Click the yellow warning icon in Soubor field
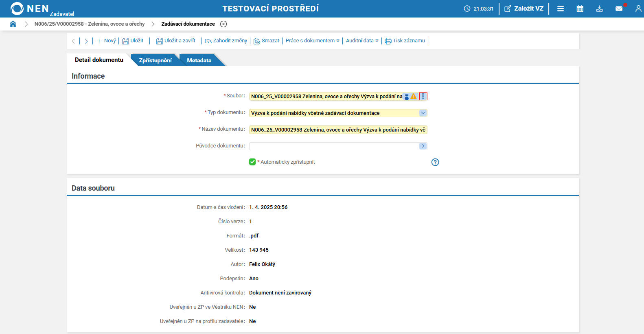Screen dimensions: 644x334 click(414, 97)
